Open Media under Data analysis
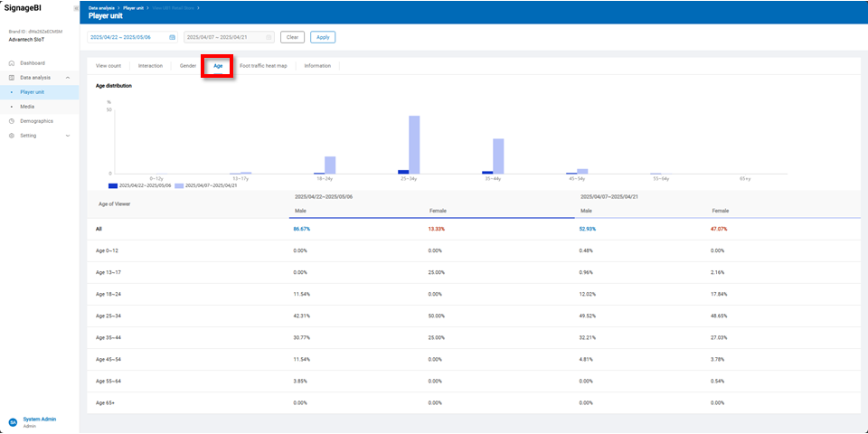The width and height of the screenshot is (868, 434). tap(28, 107)
